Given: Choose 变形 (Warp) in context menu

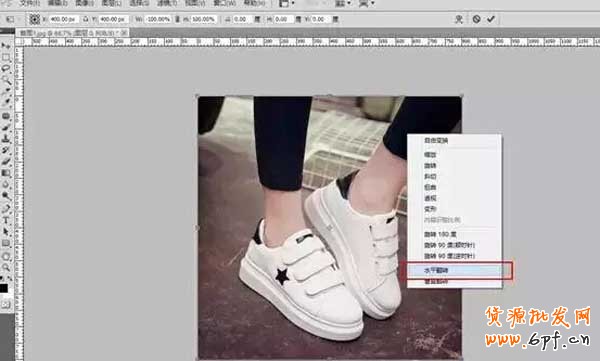Looking at the screenshot, I should (454, 209).
